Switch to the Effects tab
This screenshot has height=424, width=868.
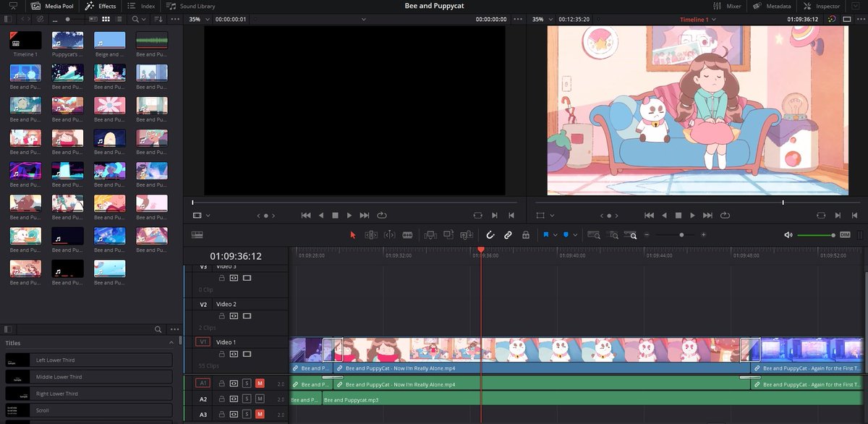pyautogui.click(x=101, y=6)
